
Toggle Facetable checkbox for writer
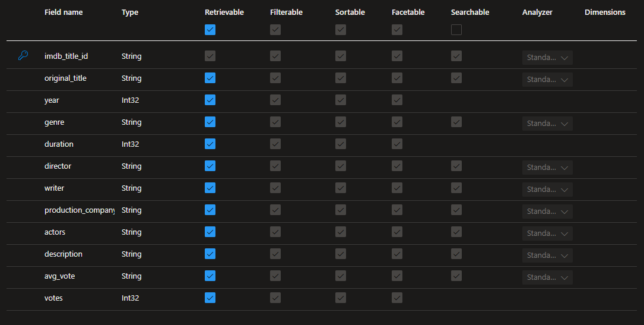(396, 188)
